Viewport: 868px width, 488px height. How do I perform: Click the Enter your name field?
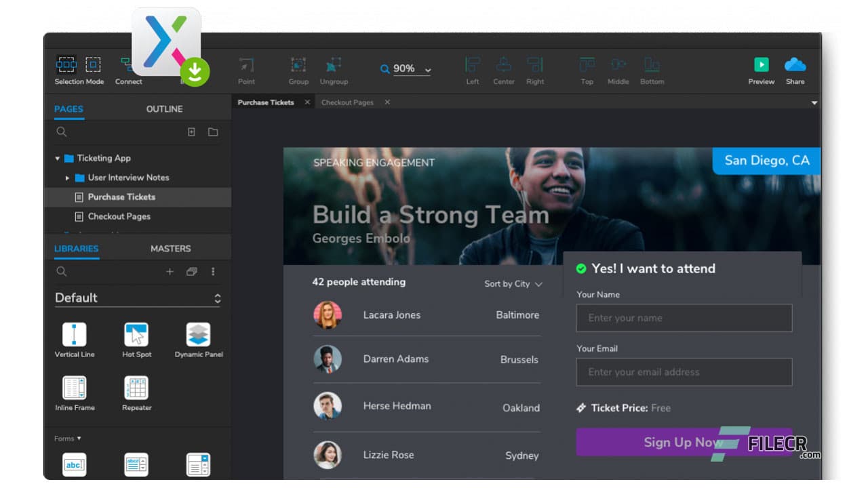[x=684, y=317]
